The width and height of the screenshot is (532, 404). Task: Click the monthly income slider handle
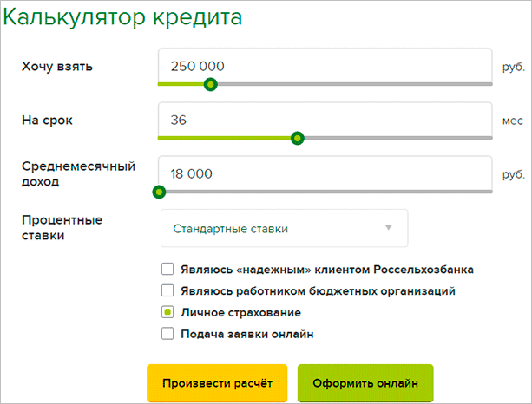(x=159, y=192)
